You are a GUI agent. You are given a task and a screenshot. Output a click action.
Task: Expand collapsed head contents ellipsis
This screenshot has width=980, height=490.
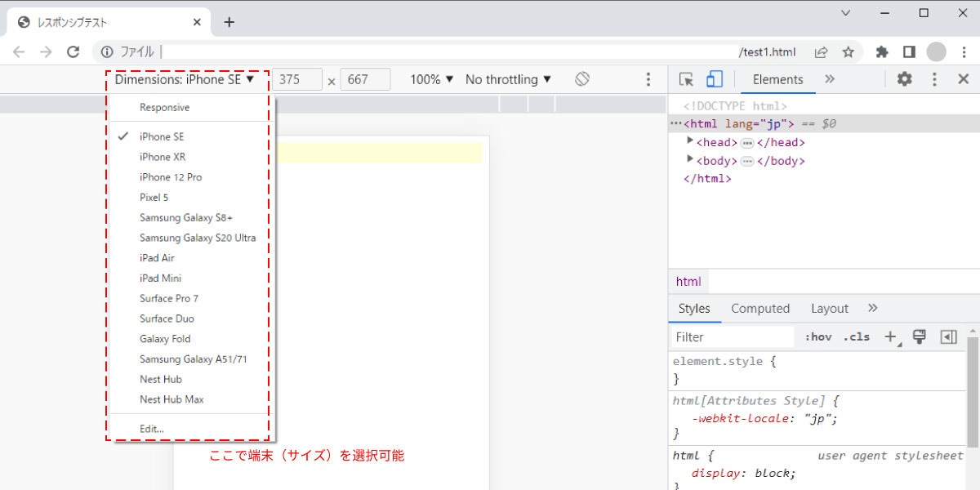[x=746, y=142]
